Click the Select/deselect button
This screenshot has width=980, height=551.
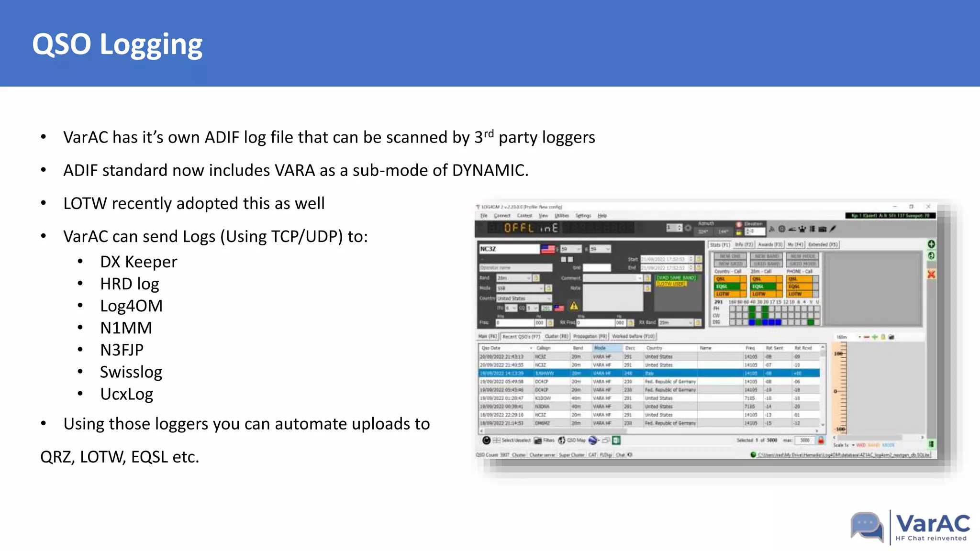click(512, 440)
